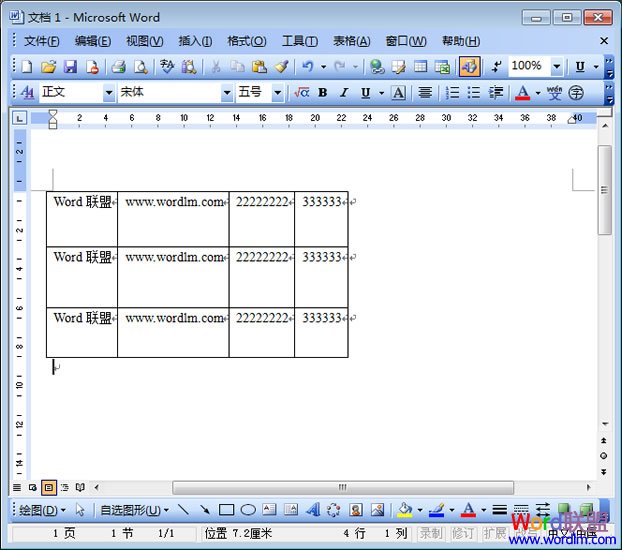This screenshot has height=550, width=622.
Task: Open the zoom percentage dropdown
Action: coord(557,67)
